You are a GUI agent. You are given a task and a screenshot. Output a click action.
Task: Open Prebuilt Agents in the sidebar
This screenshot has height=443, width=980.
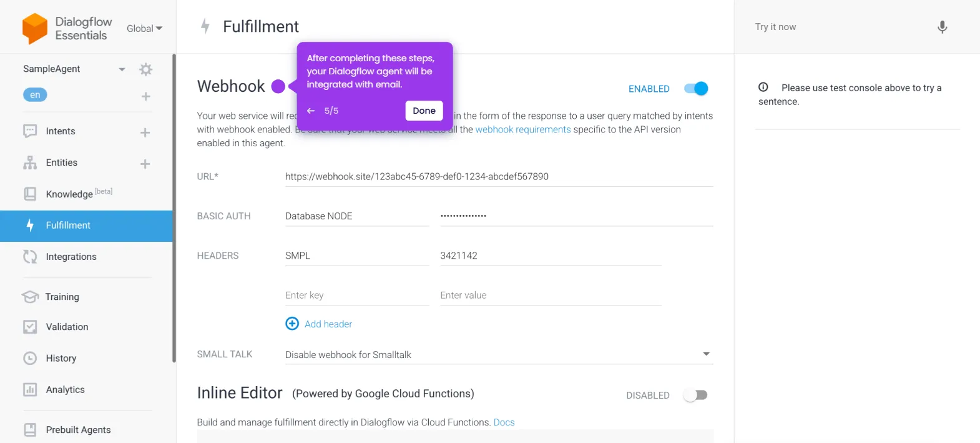click(79, 430)
